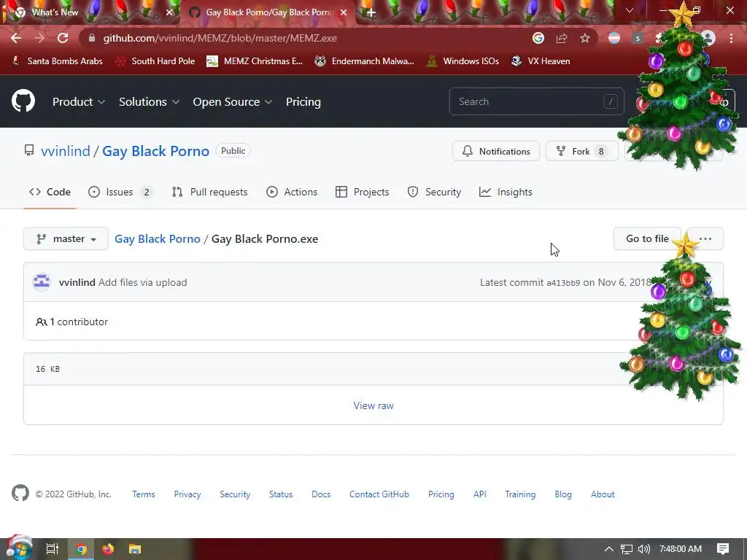Open the Pricing header link

(303, 102)
